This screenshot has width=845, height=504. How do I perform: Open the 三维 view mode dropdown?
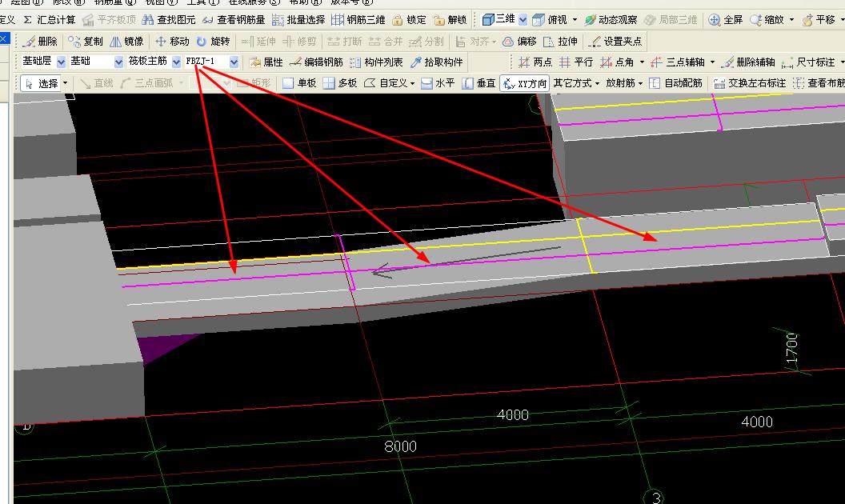[523, 20]
